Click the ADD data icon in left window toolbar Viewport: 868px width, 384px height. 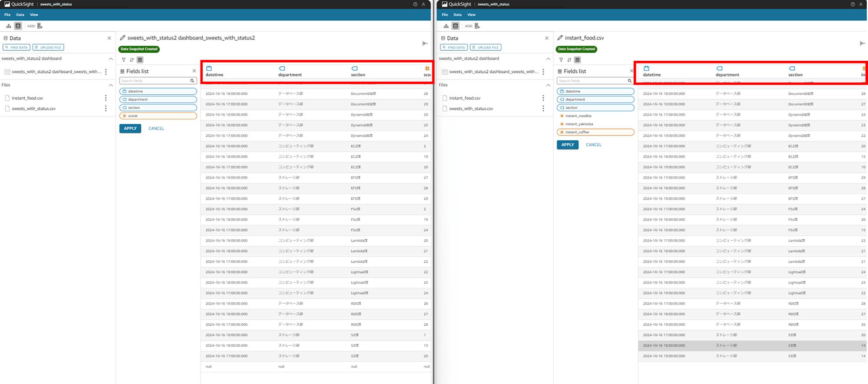39,26
